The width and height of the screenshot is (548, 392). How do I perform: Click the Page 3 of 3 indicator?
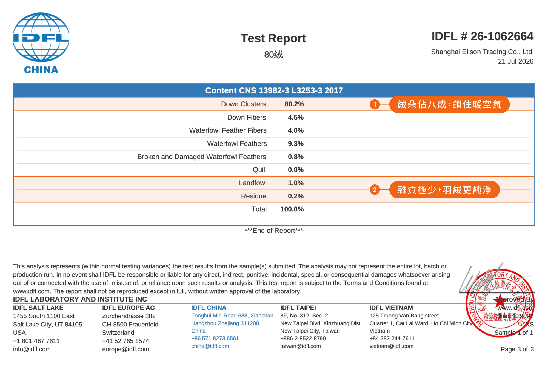[517, 349]
